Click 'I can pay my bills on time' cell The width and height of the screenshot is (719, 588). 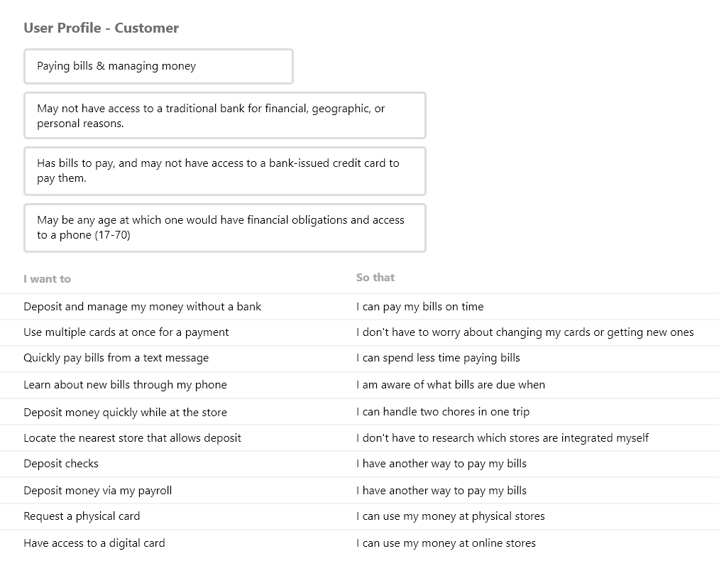420,306
